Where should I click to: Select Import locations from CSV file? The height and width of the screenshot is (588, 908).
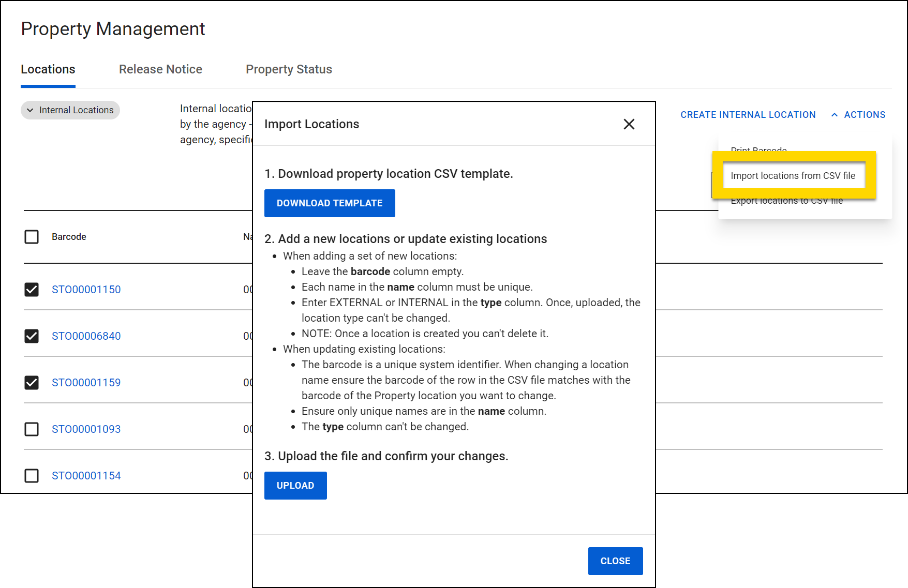click(794, 176)
